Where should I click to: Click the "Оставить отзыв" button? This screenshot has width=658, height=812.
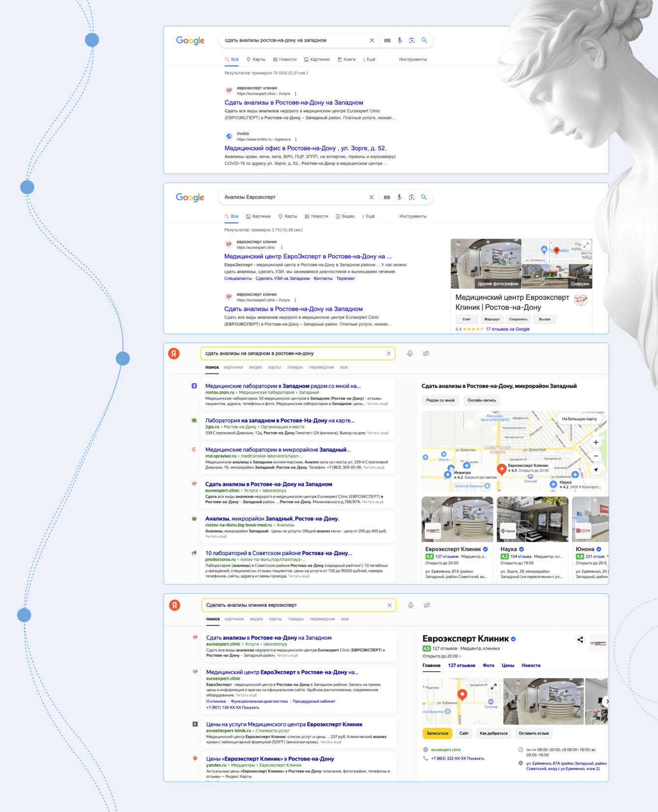534,733
